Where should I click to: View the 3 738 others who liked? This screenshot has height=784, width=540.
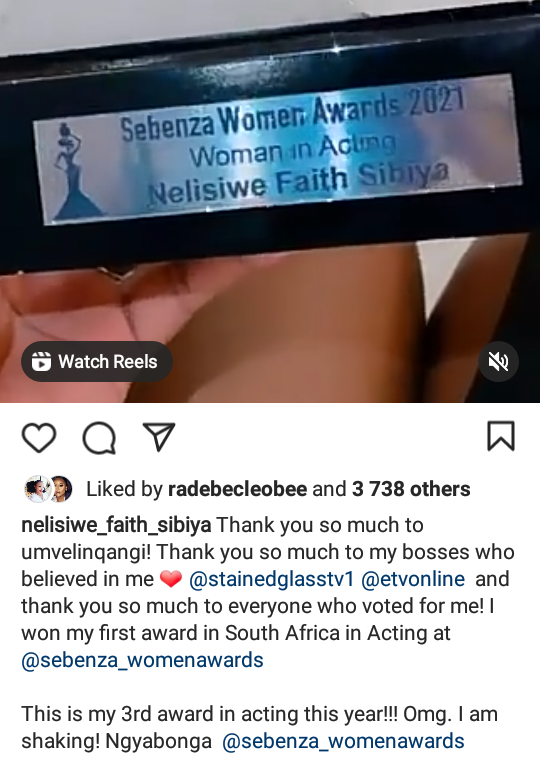click(x=411, y=489)
